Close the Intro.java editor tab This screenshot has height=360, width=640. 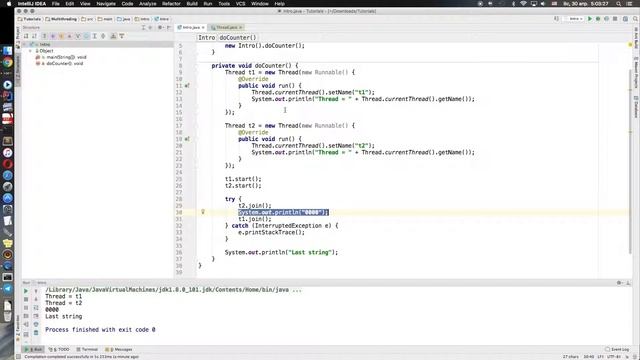pos(203,27)
